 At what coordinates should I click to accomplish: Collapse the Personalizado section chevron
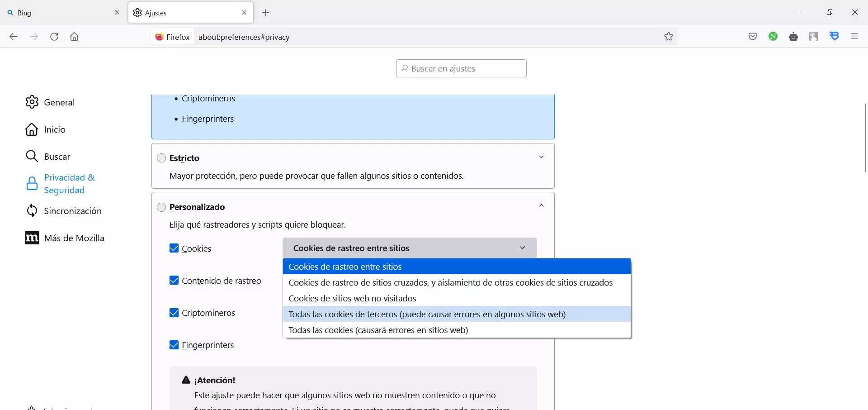[x=541, y=206]
